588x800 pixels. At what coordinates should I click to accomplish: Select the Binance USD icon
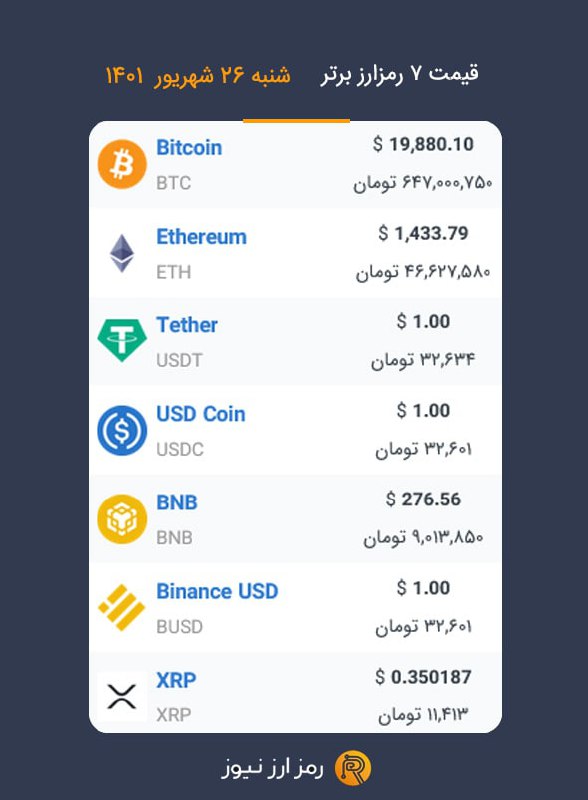click(122, 608)
